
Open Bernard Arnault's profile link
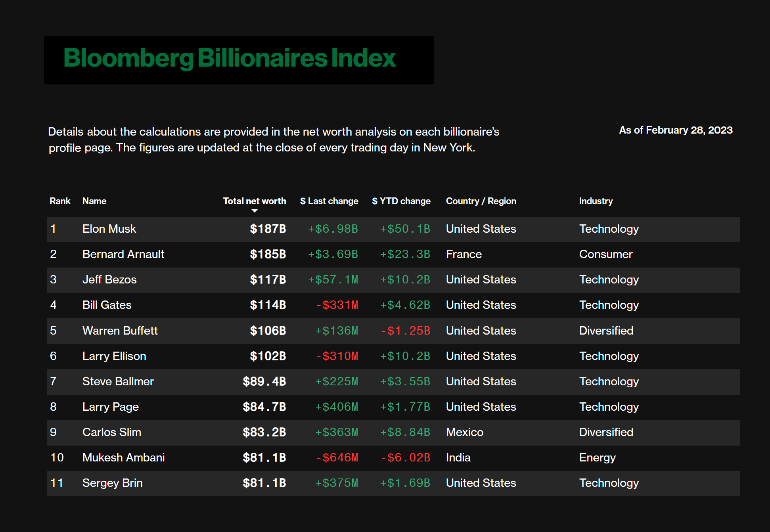click(x=123, y=254)
